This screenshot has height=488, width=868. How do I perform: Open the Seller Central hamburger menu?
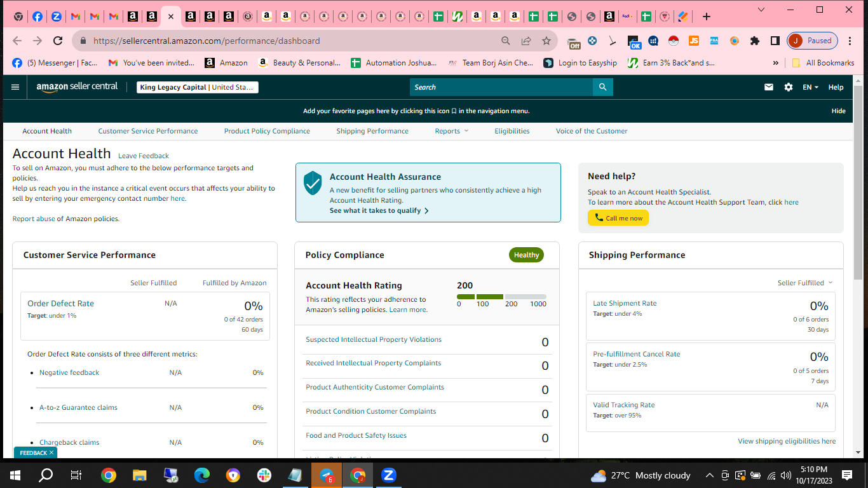click(x=15, y=87)
